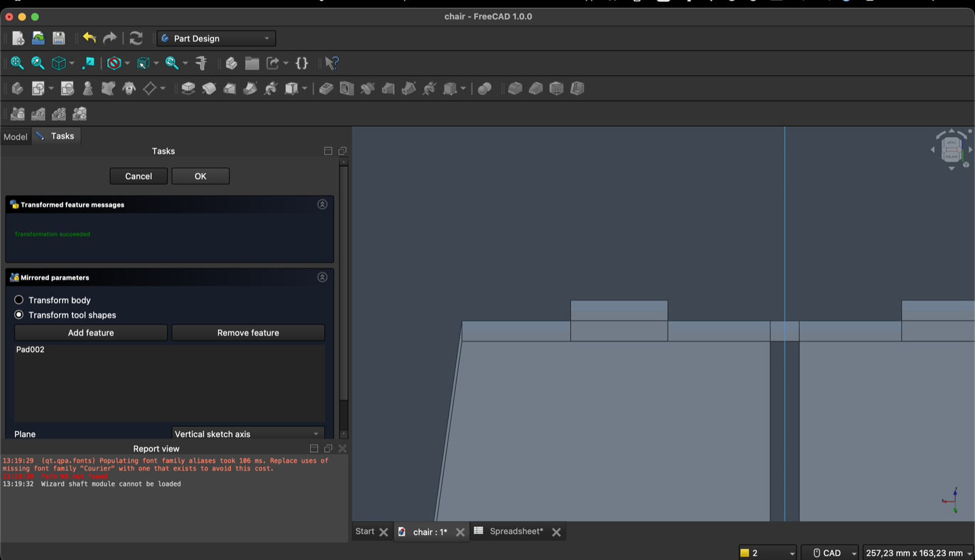Confirm the task with the OK button
Image resolution: width=975 pixels, height=560 pixels.
(x=200, y=176)
